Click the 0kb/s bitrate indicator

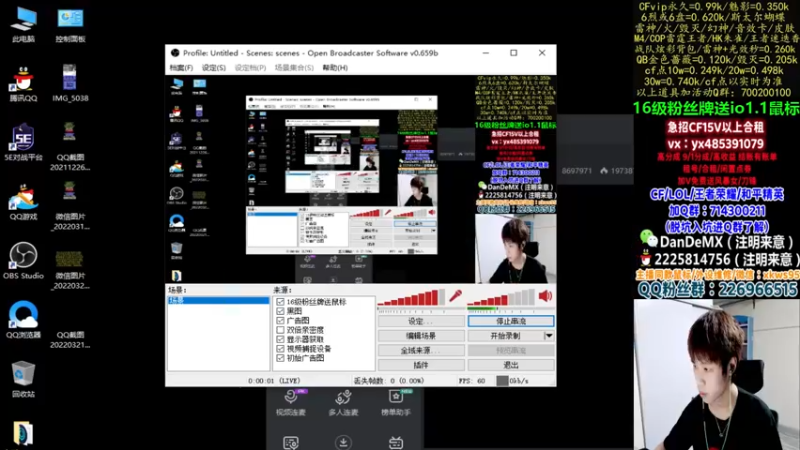click(513, 381)
